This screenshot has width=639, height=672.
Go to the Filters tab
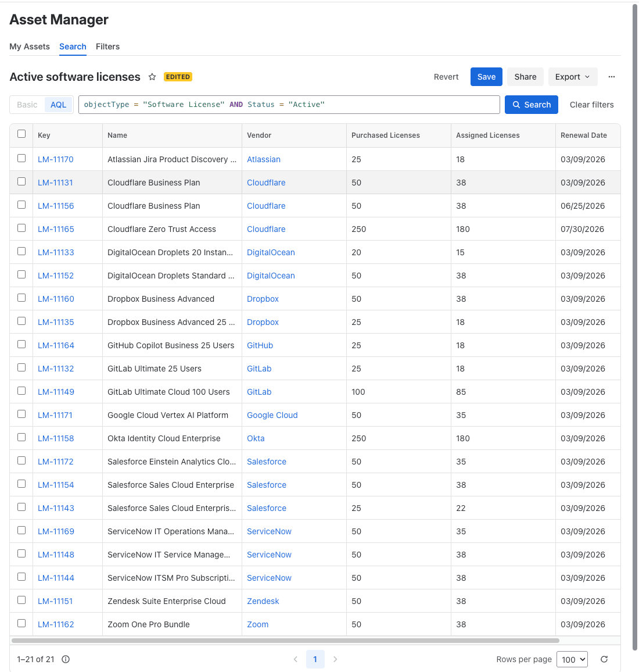tap(107, 47)
